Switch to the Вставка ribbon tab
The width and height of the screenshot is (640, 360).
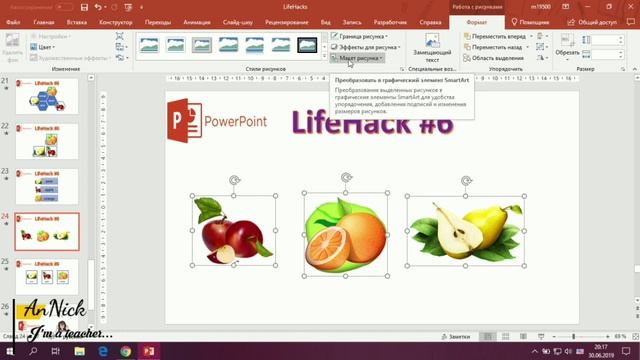click(x=77, y=22)
